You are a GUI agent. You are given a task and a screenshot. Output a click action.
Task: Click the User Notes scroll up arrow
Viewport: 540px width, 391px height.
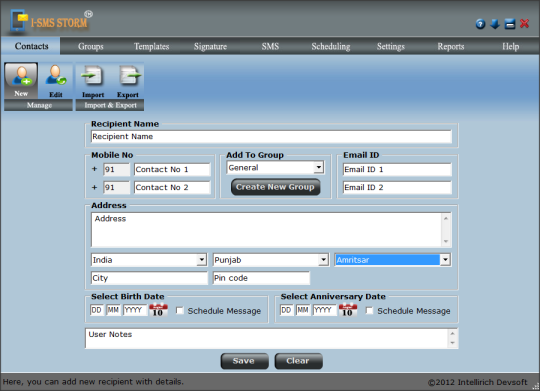point(453,333)
